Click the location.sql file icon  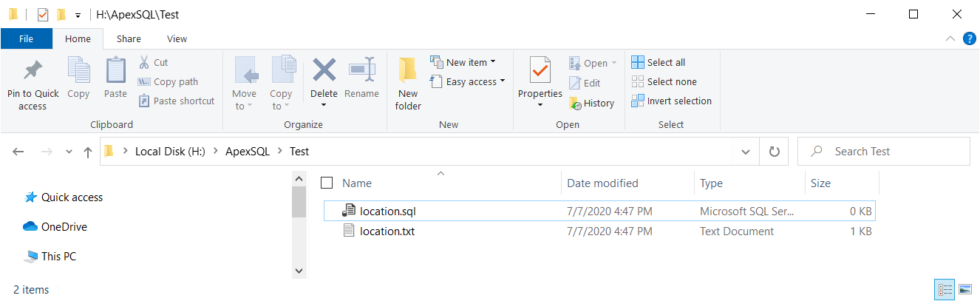[x=349, y=212]
